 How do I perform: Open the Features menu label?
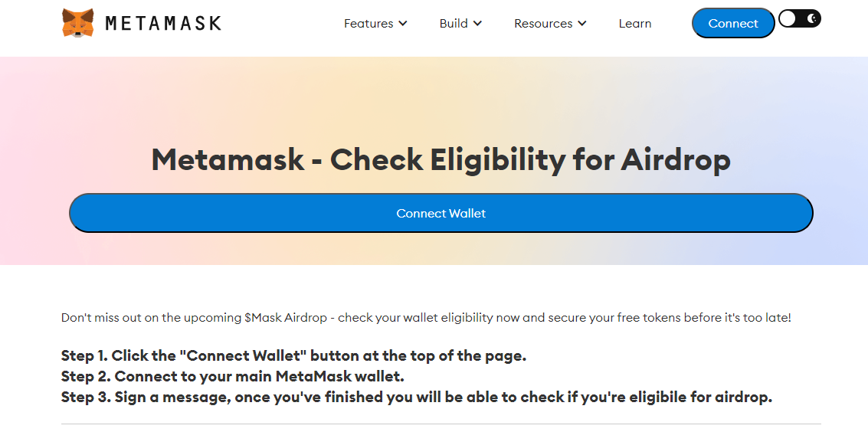click(x=368, y=23)
